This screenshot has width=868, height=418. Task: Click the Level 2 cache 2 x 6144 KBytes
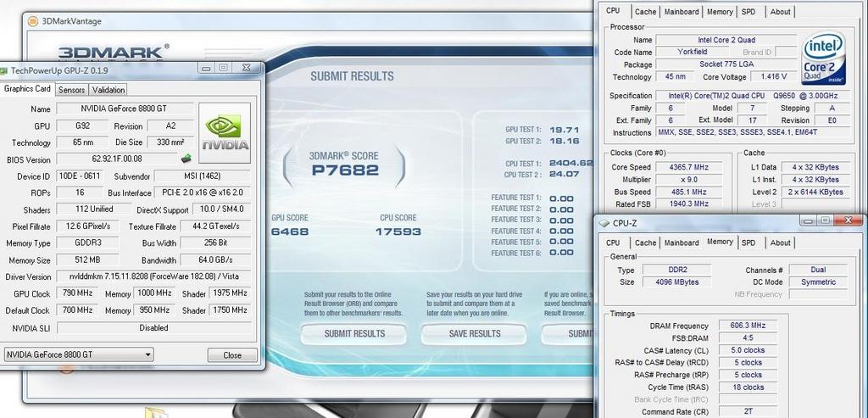click(x=814, y=192)
